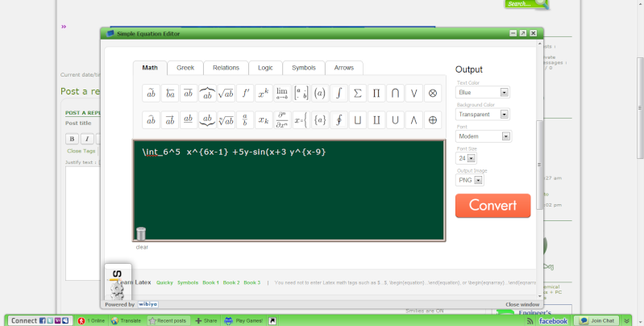Insert the superscript x^k template
644x326 pixels.
pyautogui.click(x=264, y=94)
